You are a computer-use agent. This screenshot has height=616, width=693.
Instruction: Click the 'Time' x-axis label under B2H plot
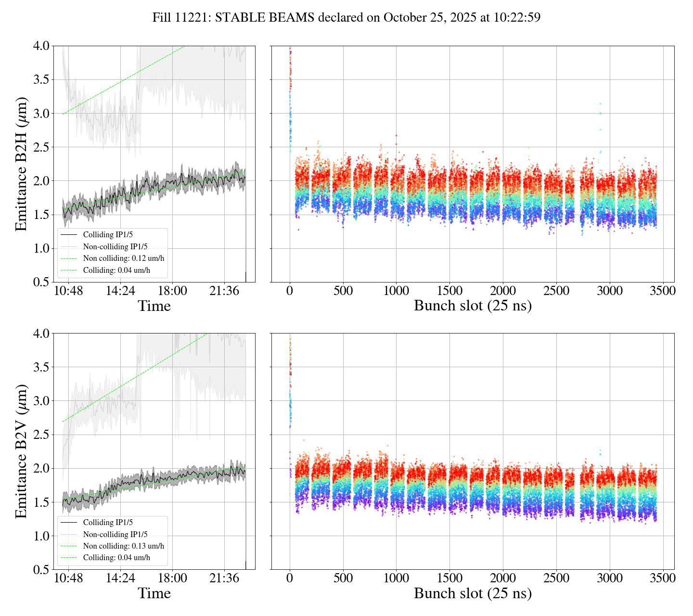click(154, 306)
